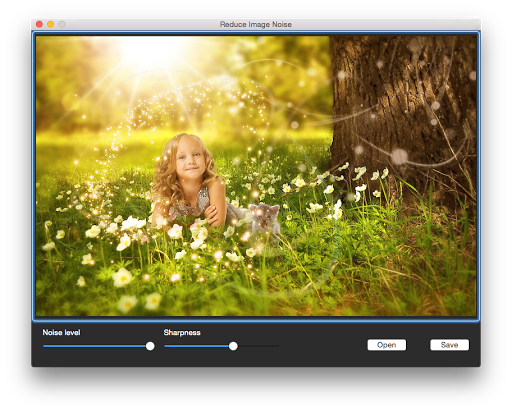The width and height of the screenshot is (512, 412).
Task: Set Sharpness higher on the unfilled track
Action: tap(258, 346)
